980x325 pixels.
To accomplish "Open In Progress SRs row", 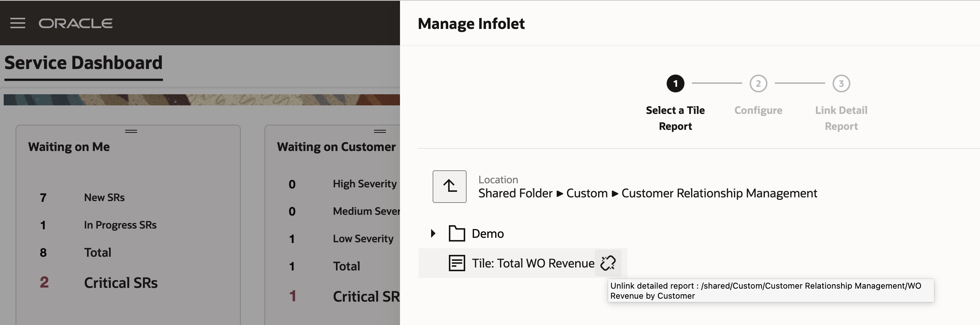I will click(120, 225).
